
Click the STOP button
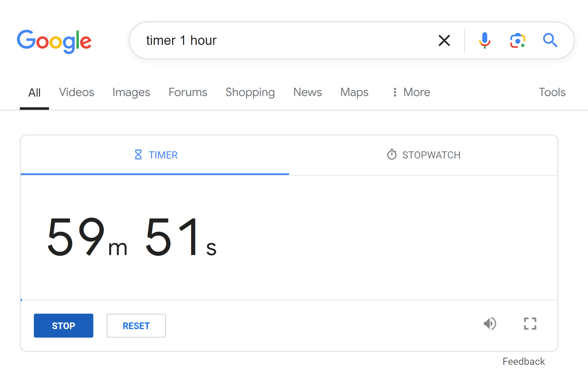(x=63, y=325)
